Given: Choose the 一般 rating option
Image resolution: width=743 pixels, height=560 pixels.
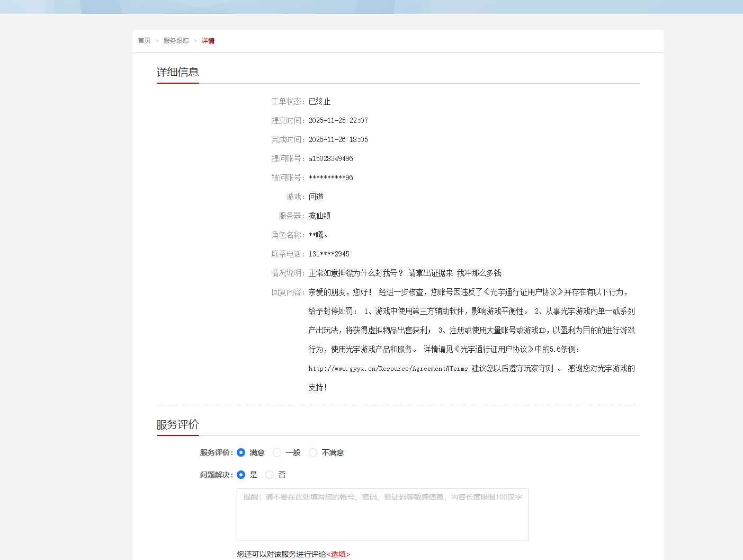Looking at the screenshot, I should click(x=277, y=452).
